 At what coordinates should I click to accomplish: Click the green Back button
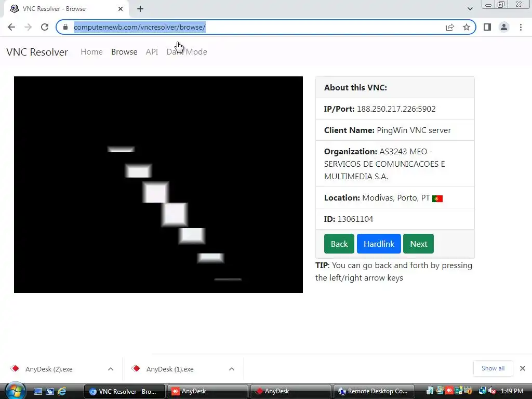coord(339,244)
